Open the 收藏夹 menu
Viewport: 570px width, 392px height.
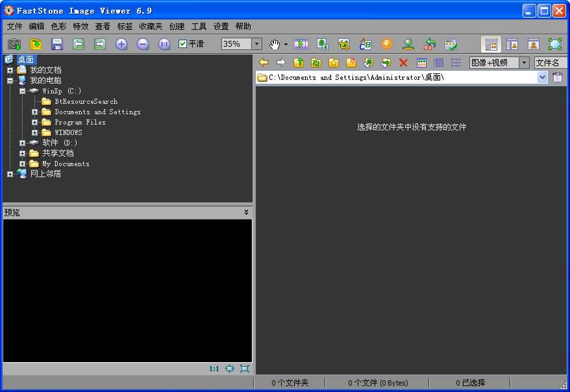(151, 26)
